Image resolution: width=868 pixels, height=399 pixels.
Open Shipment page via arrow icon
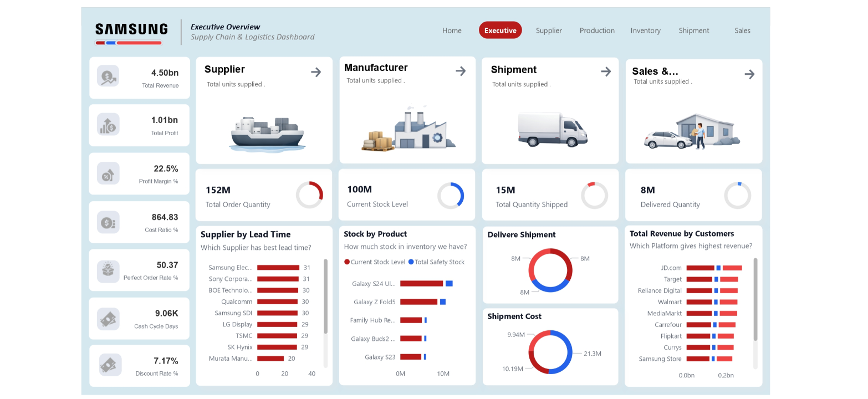pos(606,71)
